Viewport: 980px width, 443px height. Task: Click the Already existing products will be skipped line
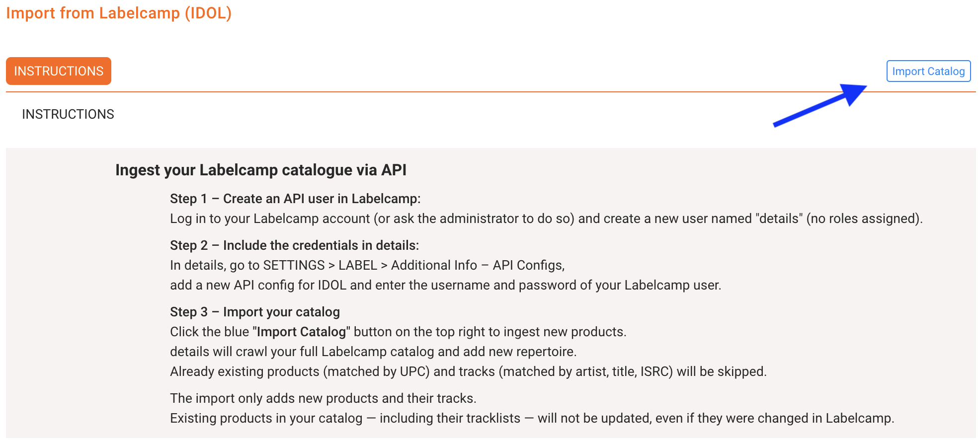tap(468, 371)
